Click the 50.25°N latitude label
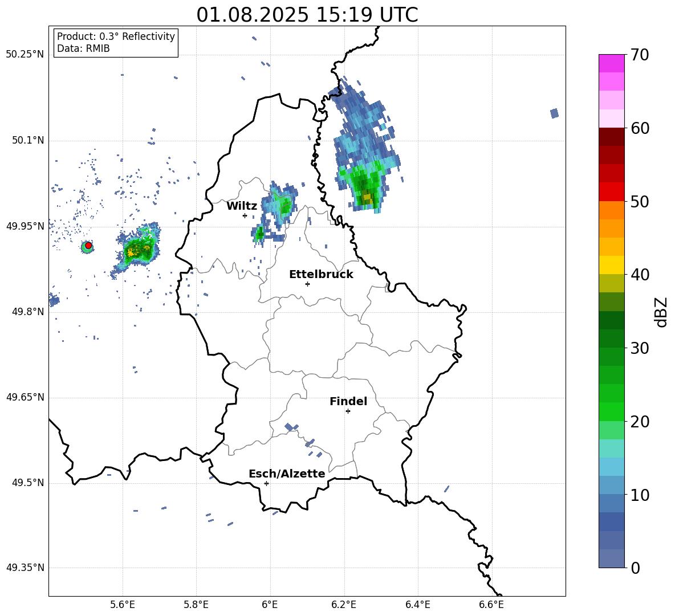Image resolution: width=675 pixels, height=616 pixels. point(25,55)
